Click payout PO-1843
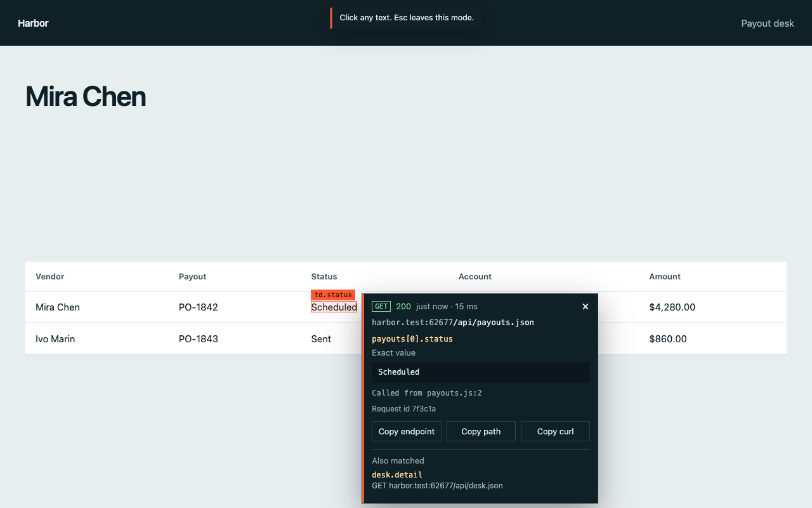The height and width of the screenshot is (508, 812). click(x=199, y=339)
